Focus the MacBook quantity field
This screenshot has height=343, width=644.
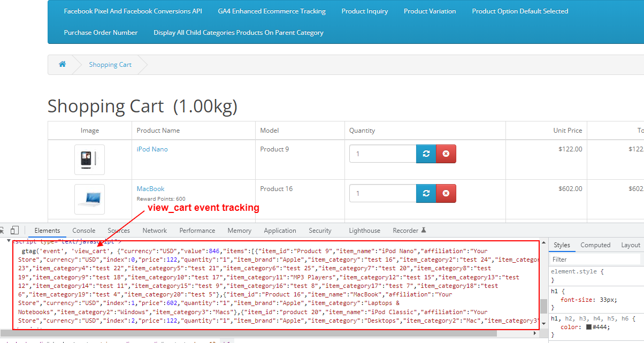382,193
